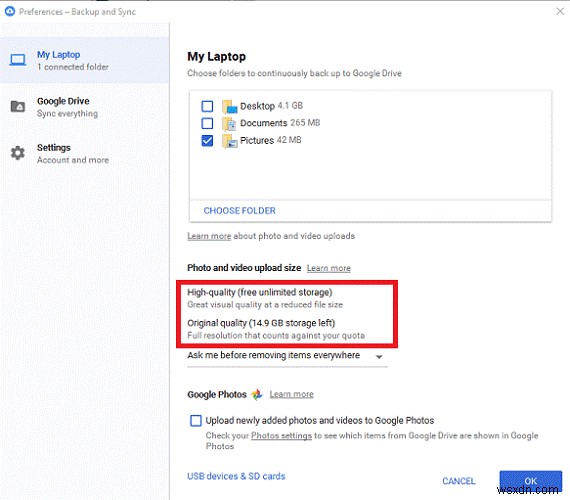Viewport: 570px width, 500px height.
Task: Confirm with the OK button
Action: pyautogui.click(x=530, y=481)
